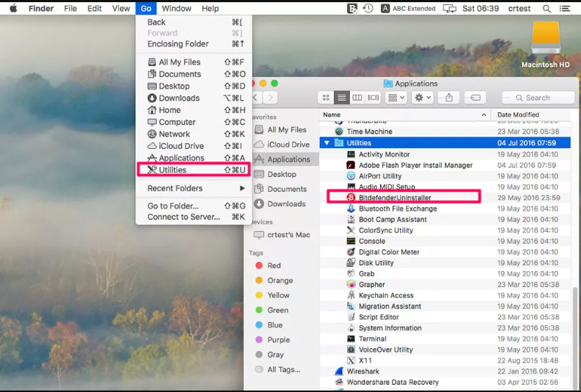Select the Boot Camp Assistant row
This screenshot has height=392, width=581.
445,219
